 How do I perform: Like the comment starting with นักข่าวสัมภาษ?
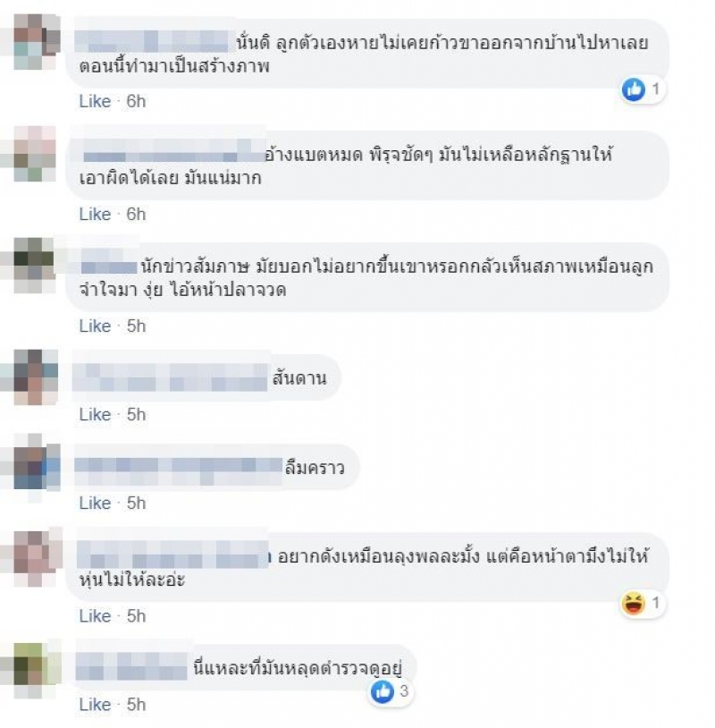[x=95, y=326]
